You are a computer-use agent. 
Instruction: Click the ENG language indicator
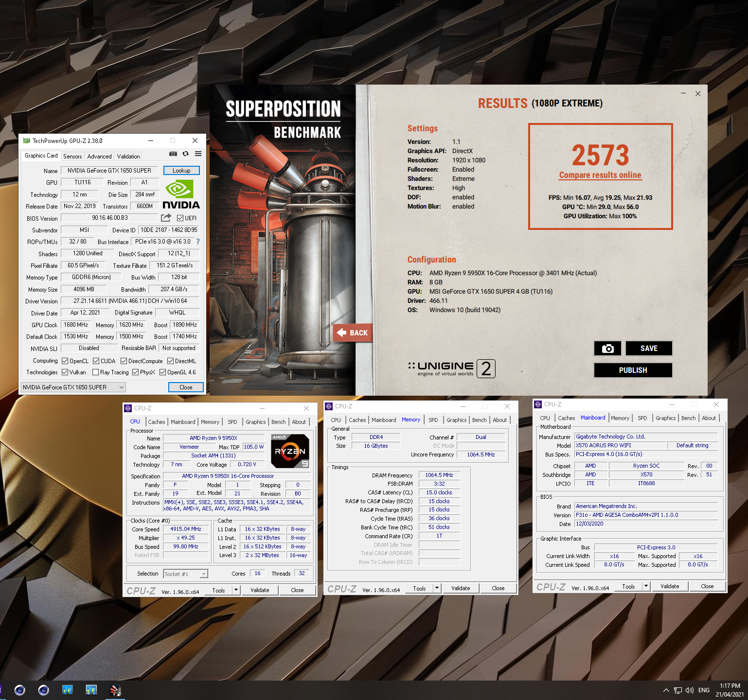pyautogui.click(x=704, y=690)
